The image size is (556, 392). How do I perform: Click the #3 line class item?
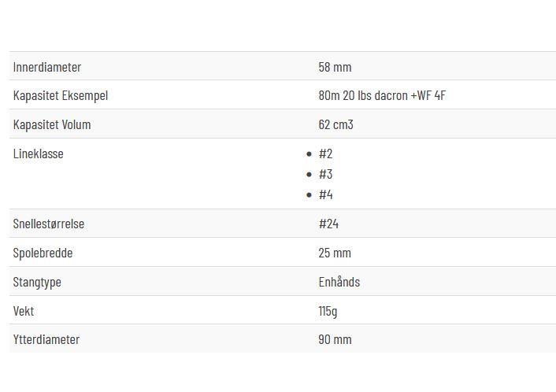(325, 175)
